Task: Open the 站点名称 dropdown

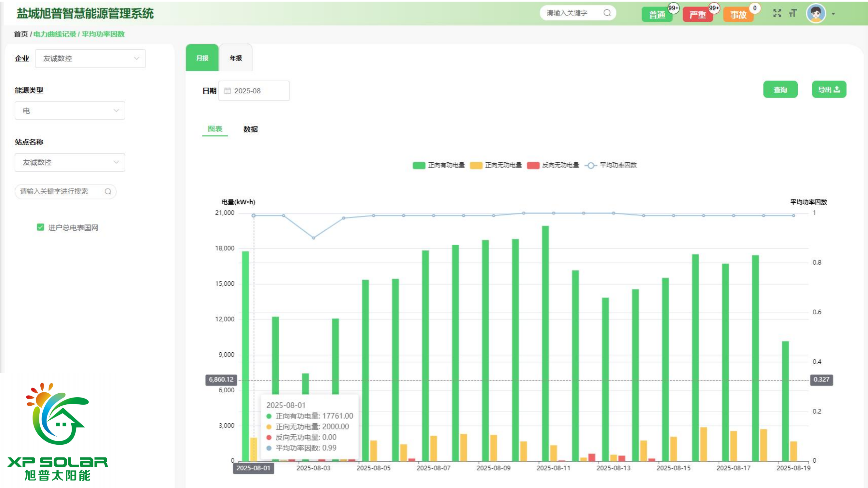Action: (70, 162)
